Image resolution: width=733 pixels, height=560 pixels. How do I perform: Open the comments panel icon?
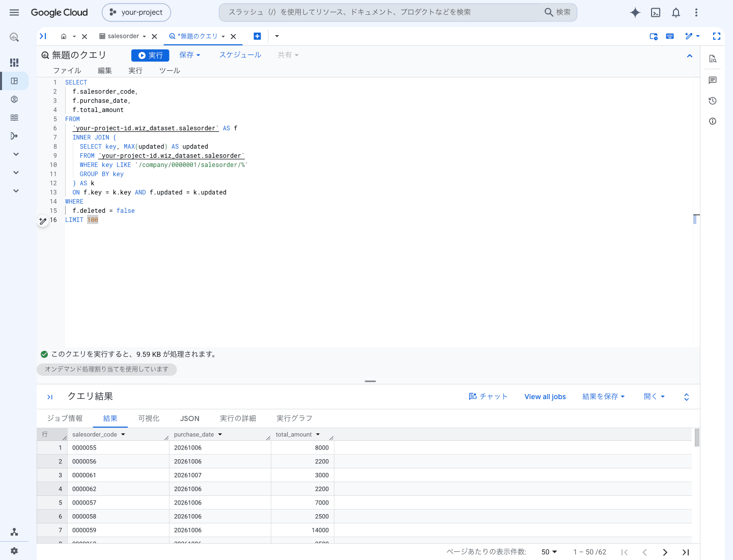coord(713,80)
